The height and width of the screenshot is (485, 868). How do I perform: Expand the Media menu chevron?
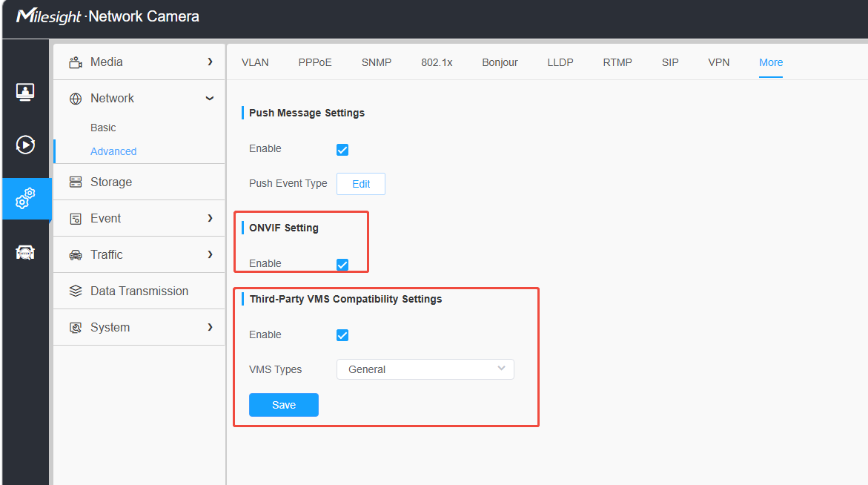pos(210,62)
